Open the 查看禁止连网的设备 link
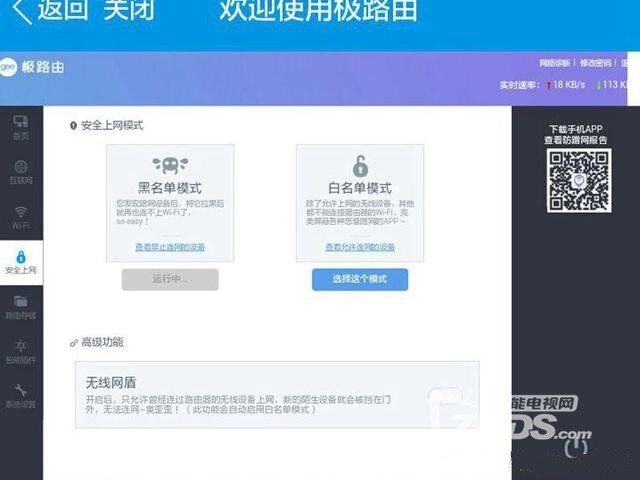Image resolution: width=640 pixels, height=480 pixels. (170, 247)
